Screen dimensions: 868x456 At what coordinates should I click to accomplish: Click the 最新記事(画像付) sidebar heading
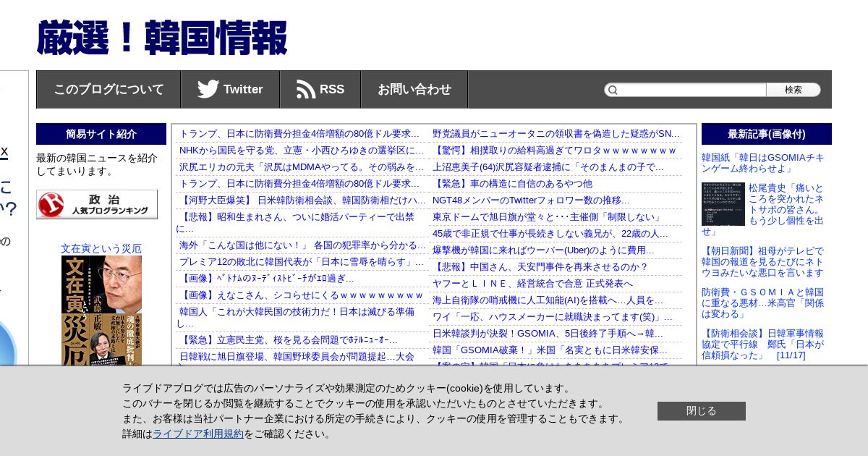point(767,134)
